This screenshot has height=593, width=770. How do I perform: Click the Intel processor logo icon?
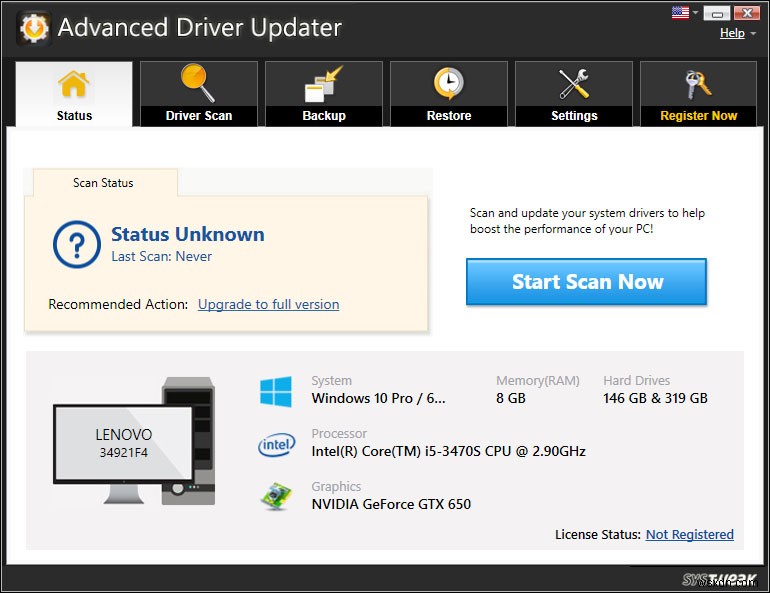pos(275,443)
